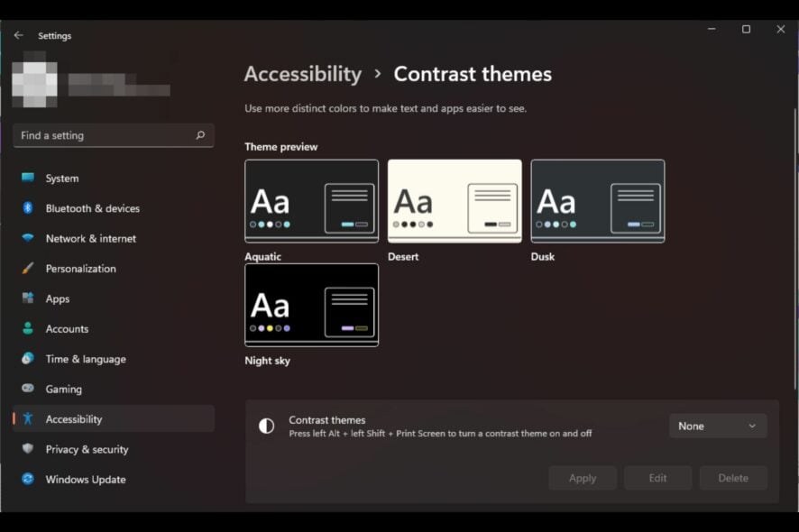Click the Windows Update icon

[x=28, y=479]
